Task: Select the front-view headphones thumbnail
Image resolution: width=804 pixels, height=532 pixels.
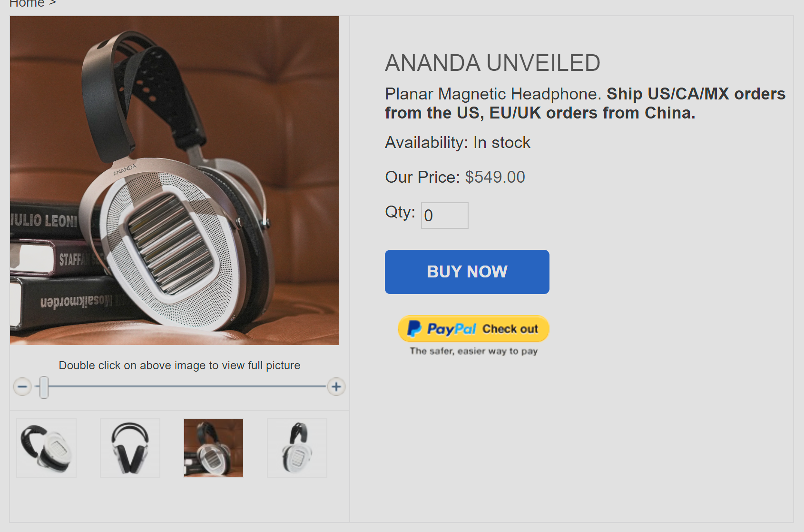Action: pos(129,448)
